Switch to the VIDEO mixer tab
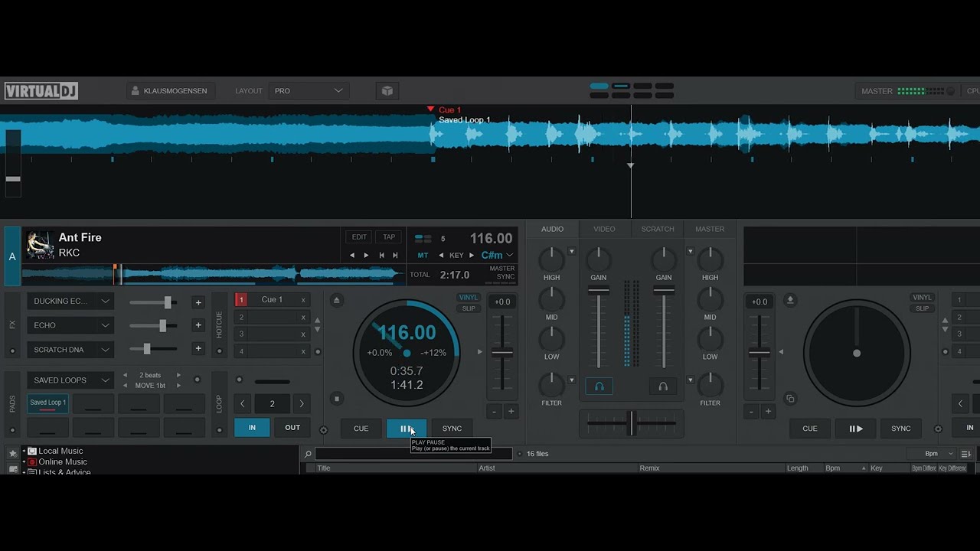The width and height of the screenshot is (980, 551). click(604, 229)
